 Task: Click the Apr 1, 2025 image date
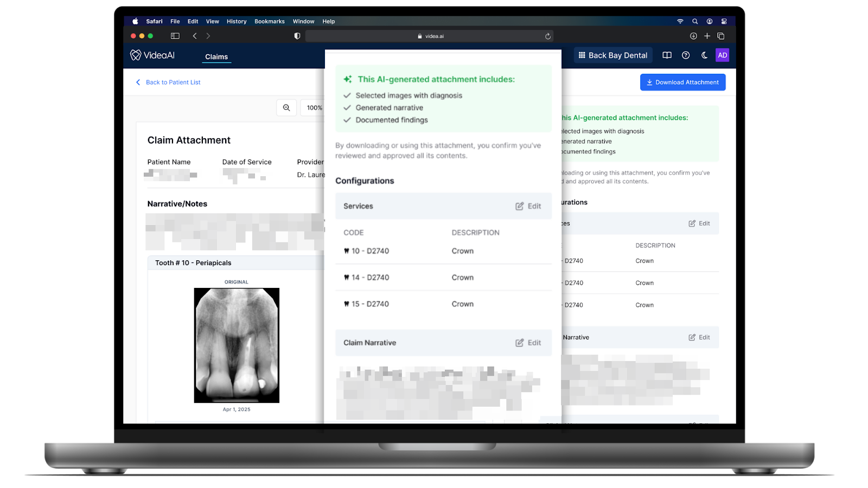click(237, 409)
